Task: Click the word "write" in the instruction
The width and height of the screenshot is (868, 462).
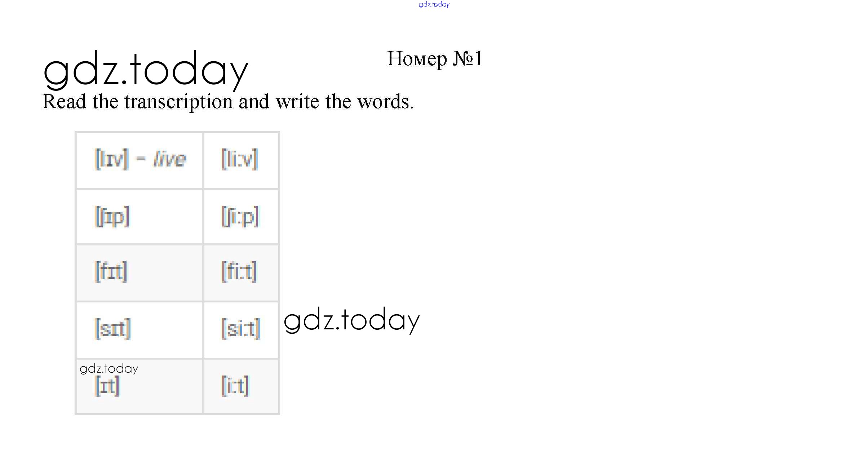Action: (x=297, y=102)
